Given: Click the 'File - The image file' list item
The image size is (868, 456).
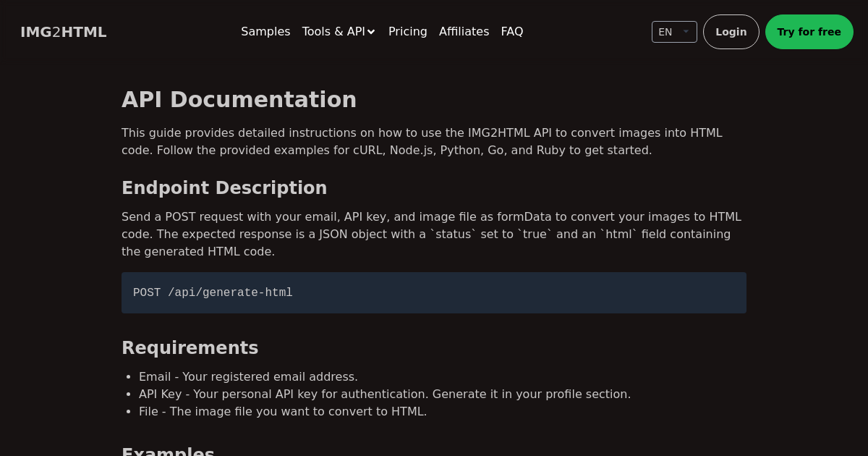Looking at the screenshot, I should point(283,412).
